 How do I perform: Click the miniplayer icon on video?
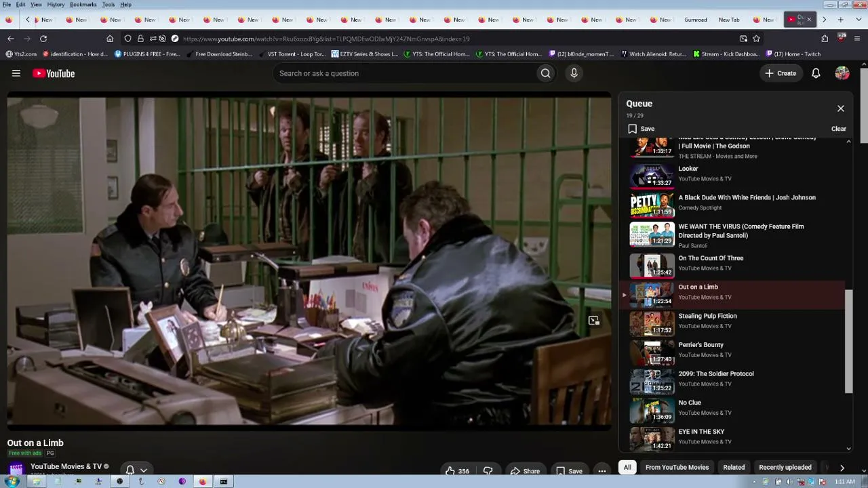click(593, 321)
